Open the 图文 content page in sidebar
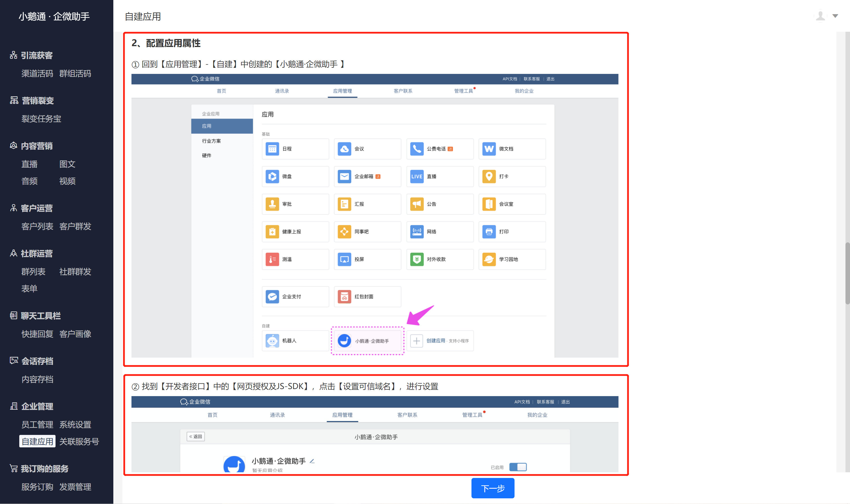Screen dimensions: 850x504 (x=67, y=164)
